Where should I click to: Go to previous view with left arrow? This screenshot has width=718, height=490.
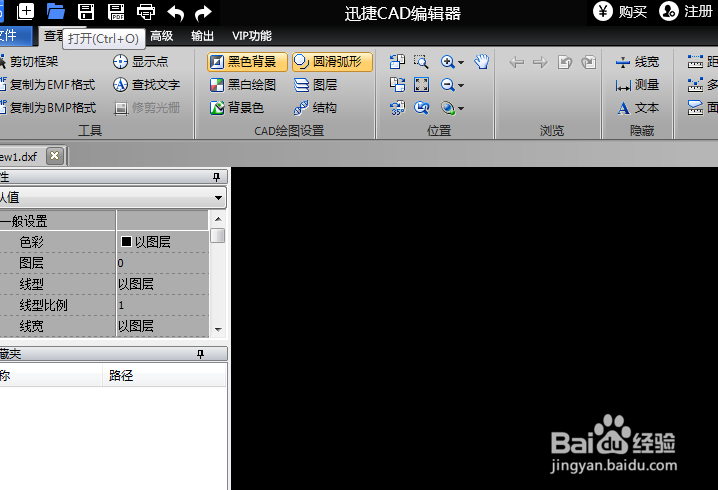point(517,62)
